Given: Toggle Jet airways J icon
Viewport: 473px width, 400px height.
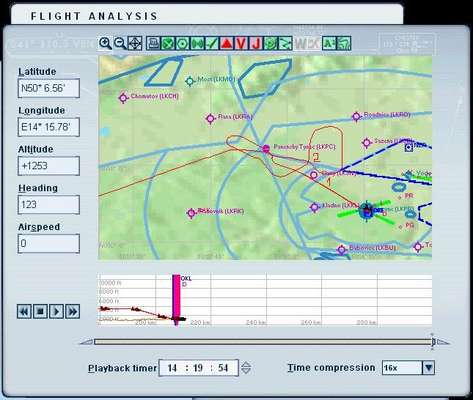Looking at the screenshot, I should point(256,43).
